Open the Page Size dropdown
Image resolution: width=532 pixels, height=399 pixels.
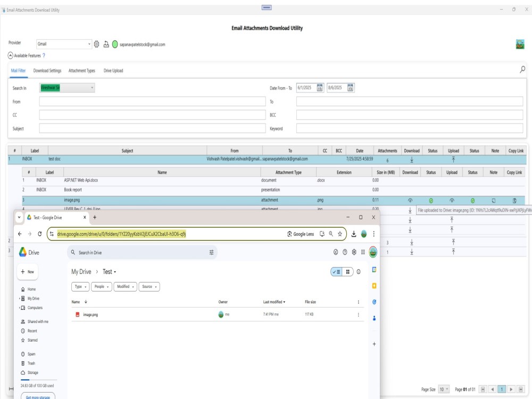coord(444,389)
